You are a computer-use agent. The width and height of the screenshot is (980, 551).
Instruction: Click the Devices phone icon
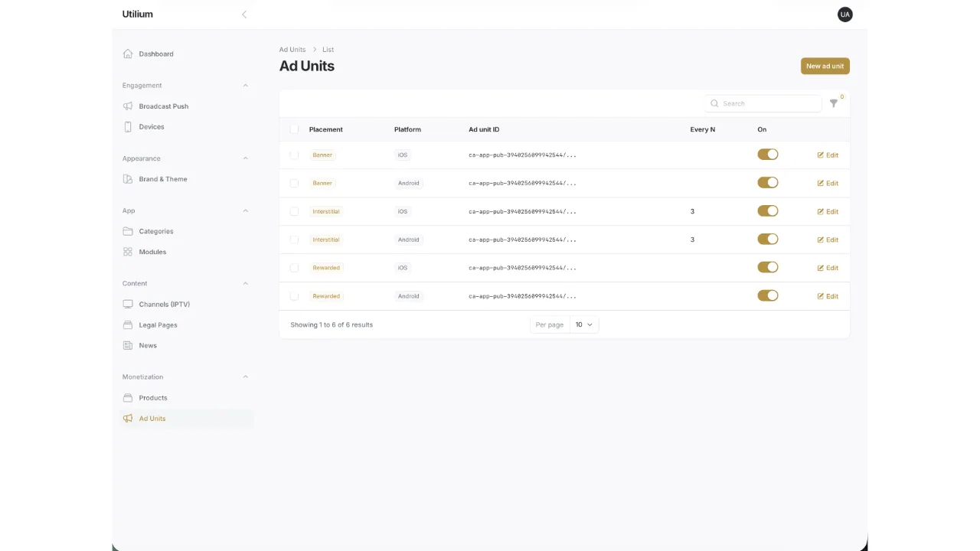click(128, 127)
